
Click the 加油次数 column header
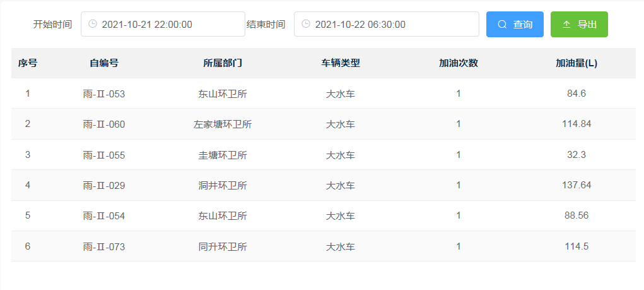pos(459,63)
